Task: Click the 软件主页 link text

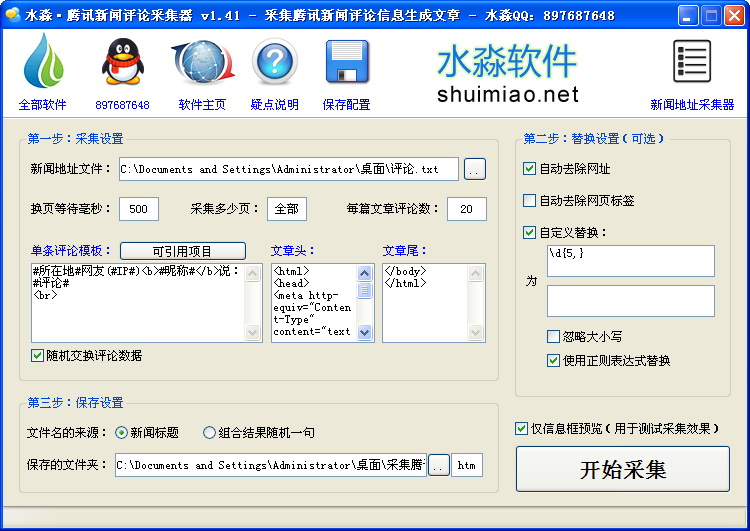Action: click(x=202, y=104)
